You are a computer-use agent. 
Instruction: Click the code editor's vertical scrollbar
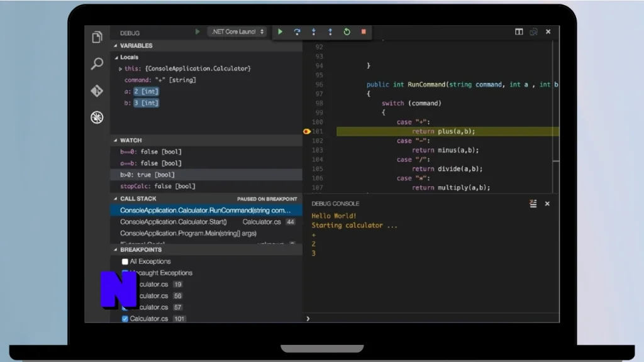coord(556,115)
